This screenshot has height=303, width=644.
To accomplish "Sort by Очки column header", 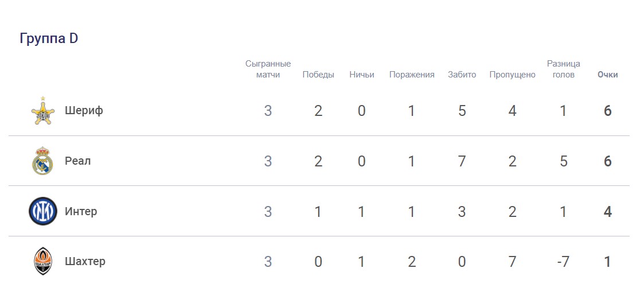I will 607,75.
